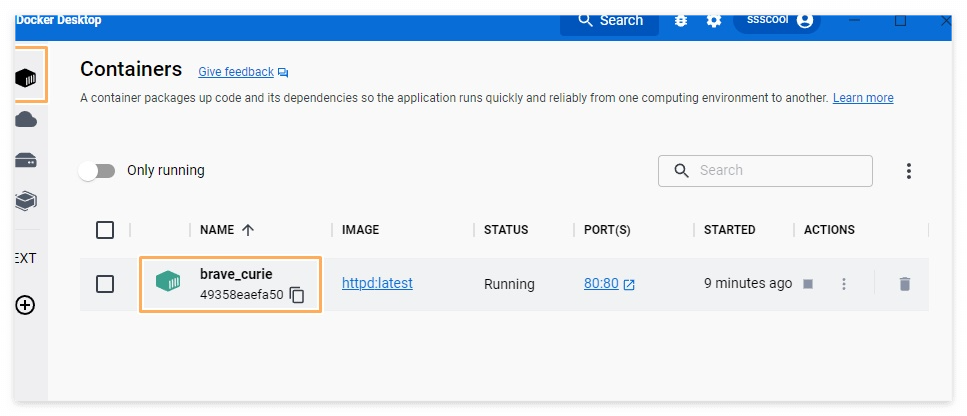Open the settings gear icon
Screen dimensions: 967x416
714,20
